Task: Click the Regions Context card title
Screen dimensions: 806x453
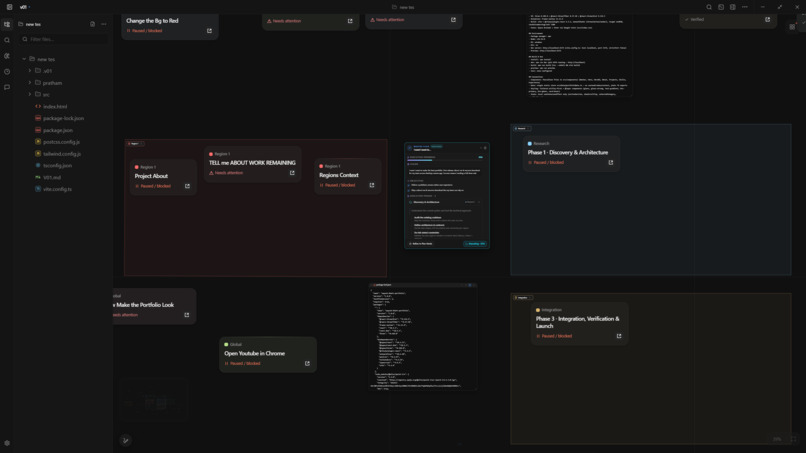Action: tap(339, 175)
